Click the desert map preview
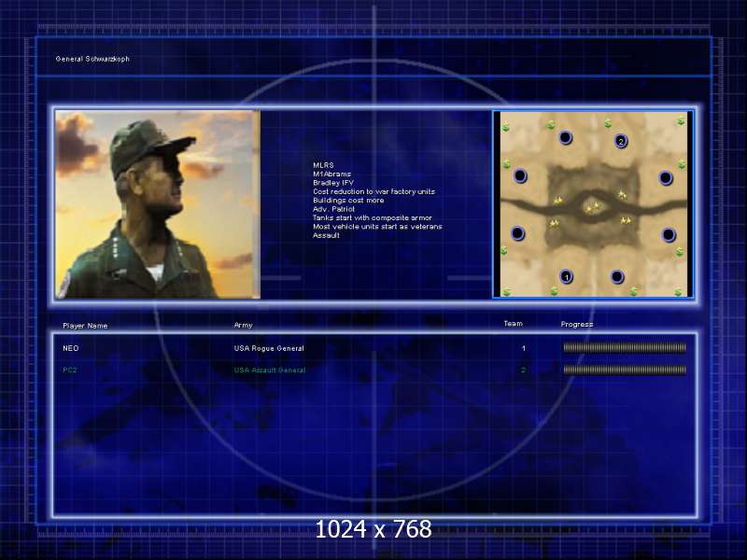Viewport: 747px width, 560px height. click(593, 204)
